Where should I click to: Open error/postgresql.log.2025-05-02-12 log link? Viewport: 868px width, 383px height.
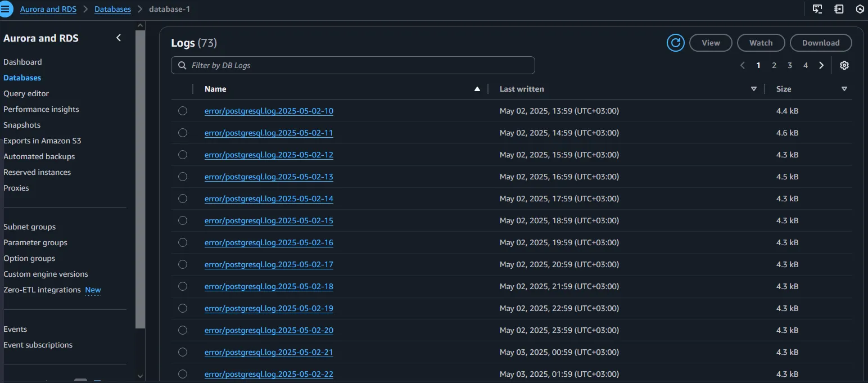click(x=269, y=155)
